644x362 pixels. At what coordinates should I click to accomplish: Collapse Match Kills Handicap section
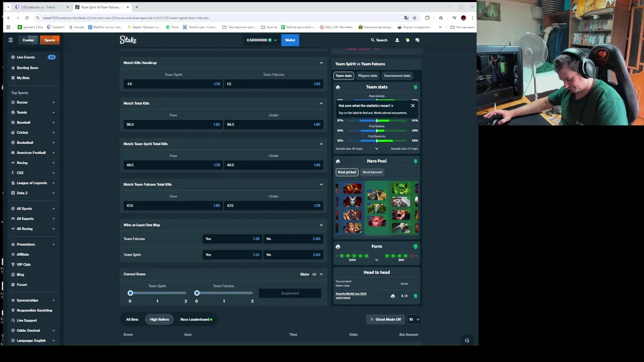321,63
